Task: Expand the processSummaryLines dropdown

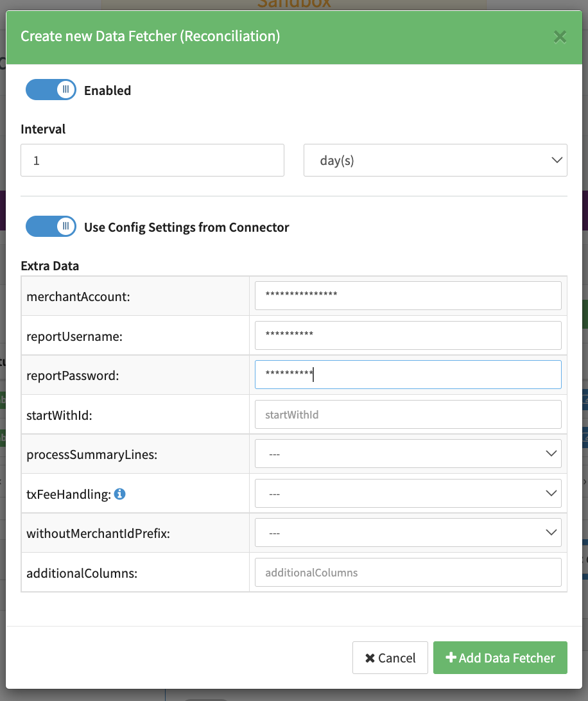Action: (x=408, y=454)
